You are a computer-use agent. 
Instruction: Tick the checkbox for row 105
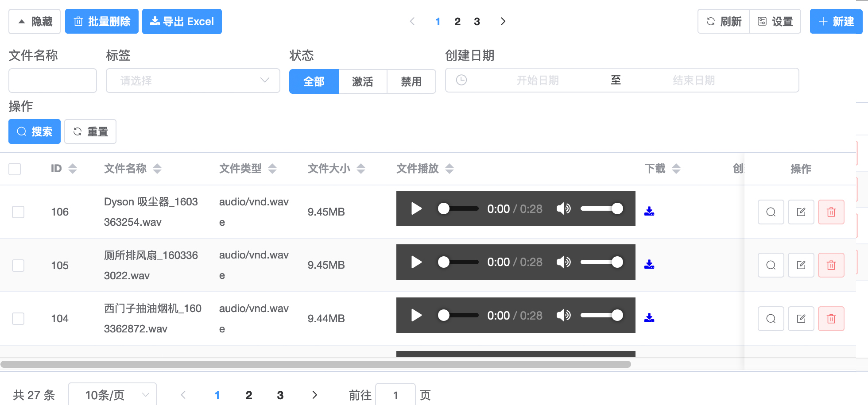pos(18,266)
